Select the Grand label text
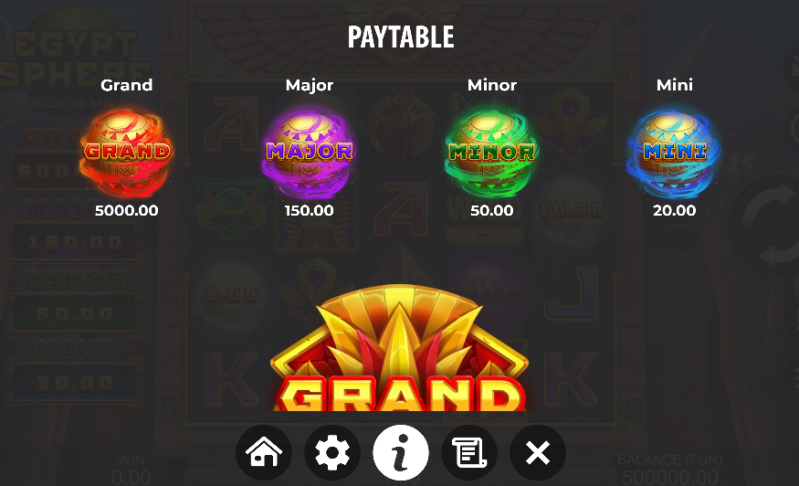Screen dimensions: 799x486 pyautogui.click(x=126, y=85)
